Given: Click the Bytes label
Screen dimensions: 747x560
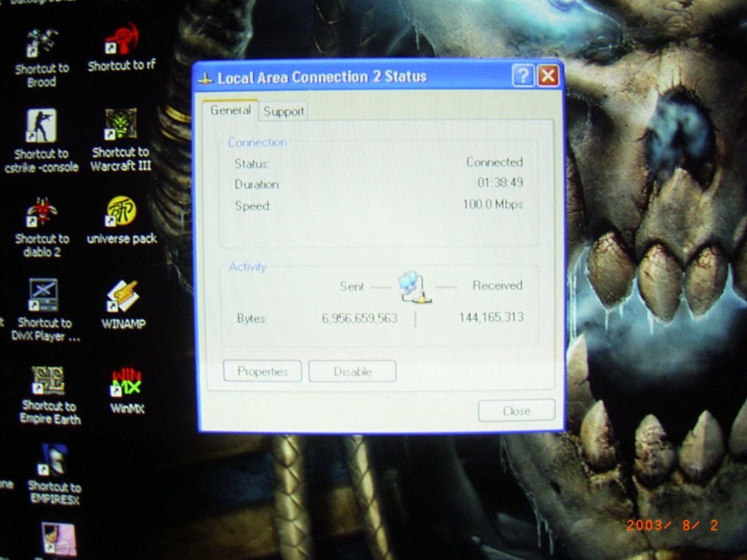Looking at the screenshot, I should (x=252, y=318).
